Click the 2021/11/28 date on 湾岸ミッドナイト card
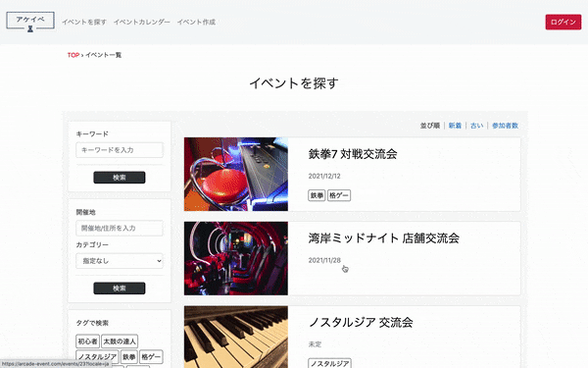 pyautogui.click(x=324, y=260)
